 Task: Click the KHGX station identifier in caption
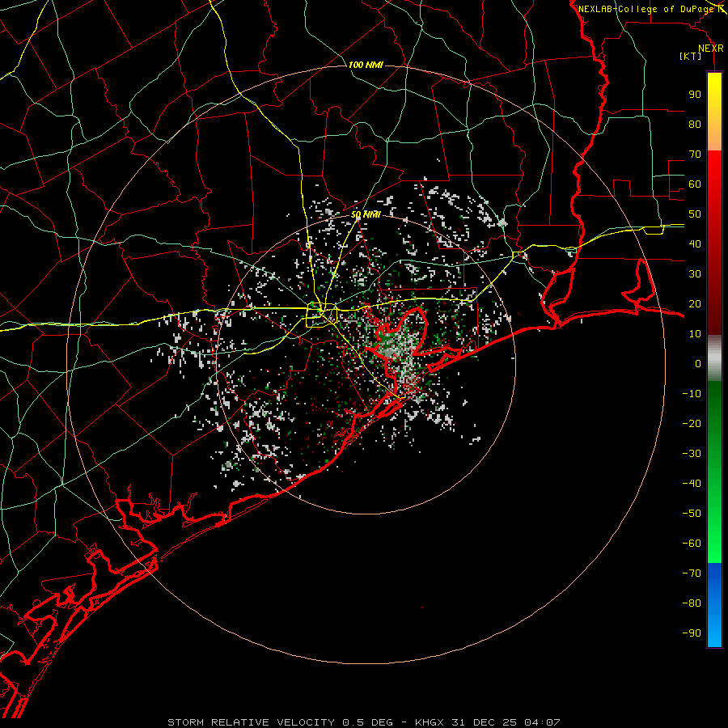pyautogui.click(x=430, y=722)
